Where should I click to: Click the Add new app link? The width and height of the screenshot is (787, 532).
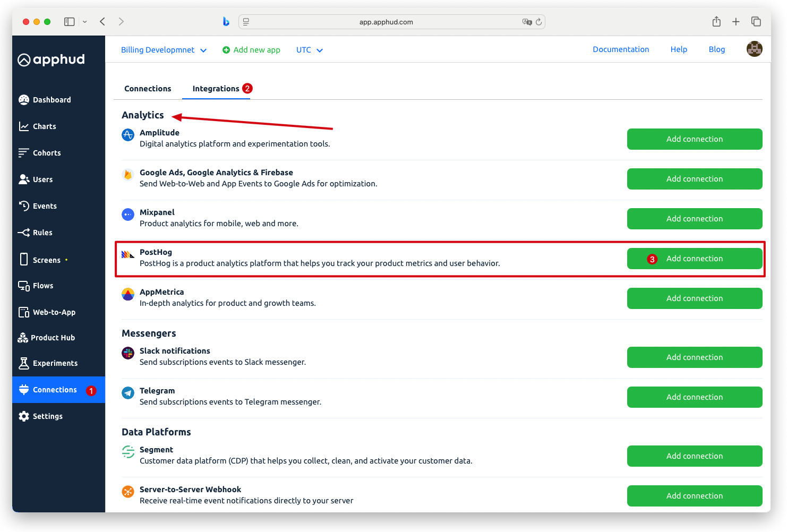(251, 50)
